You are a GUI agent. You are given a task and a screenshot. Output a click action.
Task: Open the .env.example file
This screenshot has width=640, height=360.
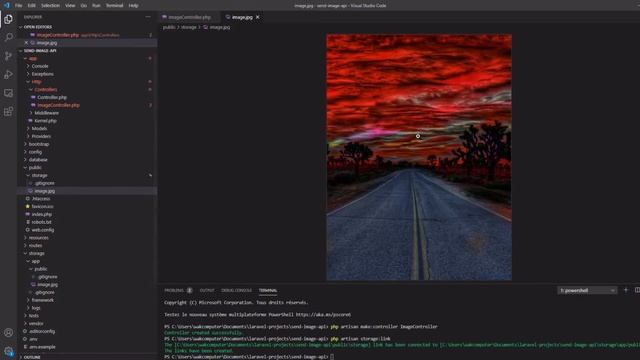click(x=42, y=347)
